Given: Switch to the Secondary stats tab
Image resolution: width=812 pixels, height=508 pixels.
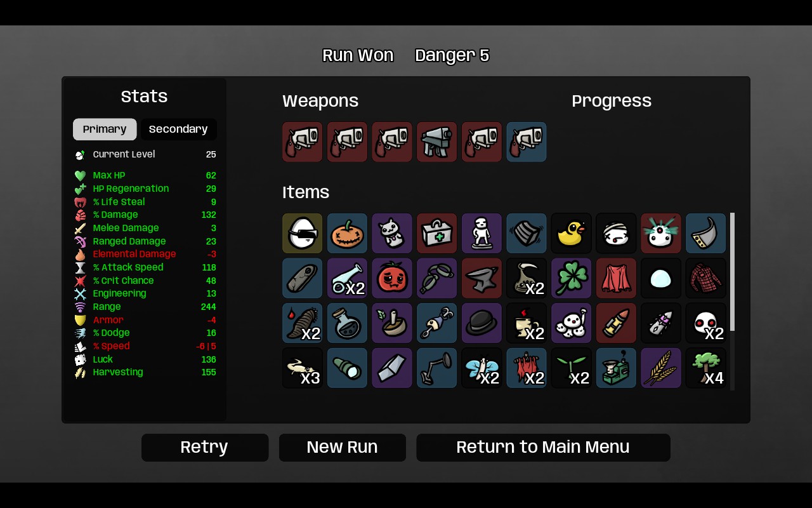Looking at the screenshot, I should (178, 129).
